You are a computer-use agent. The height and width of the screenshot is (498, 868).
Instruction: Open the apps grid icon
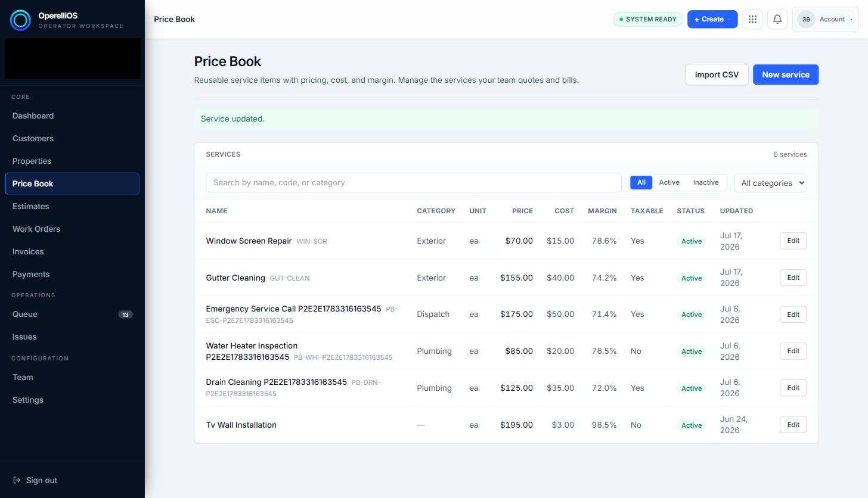752,19
